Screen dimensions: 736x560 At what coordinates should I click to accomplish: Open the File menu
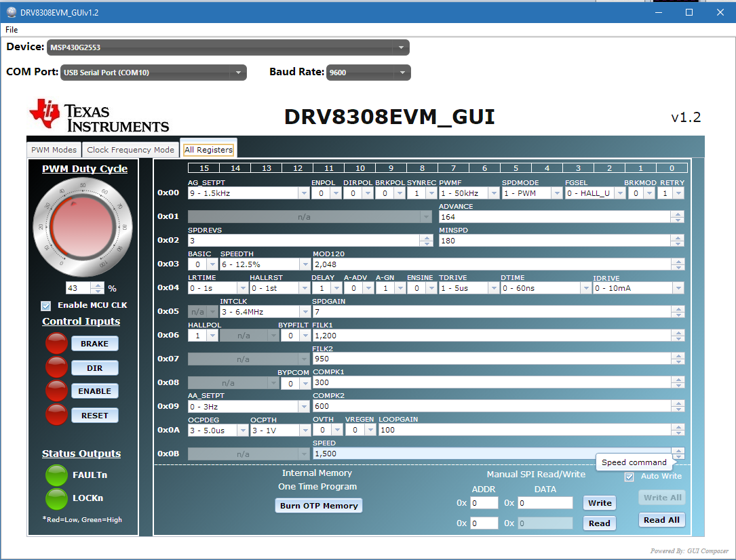point(12,30)
